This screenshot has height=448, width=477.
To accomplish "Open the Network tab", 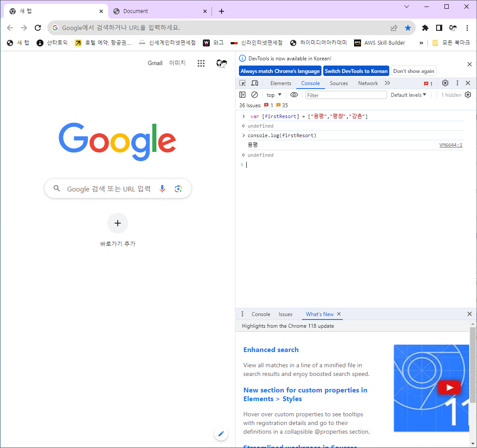I will point(368,83).
